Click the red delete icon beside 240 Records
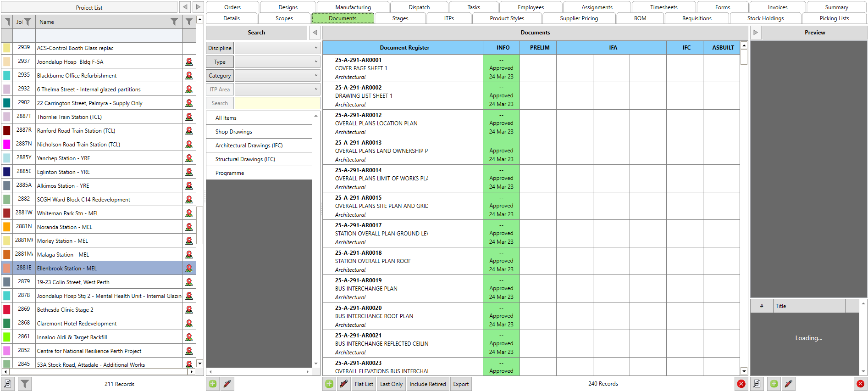Image resolution: width=868 pixels, height=392 pixels. (x=741, y=384)
